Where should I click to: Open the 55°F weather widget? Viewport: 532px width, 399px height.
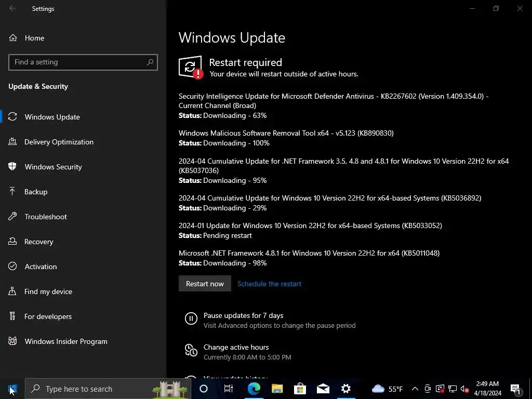point(388,389)
